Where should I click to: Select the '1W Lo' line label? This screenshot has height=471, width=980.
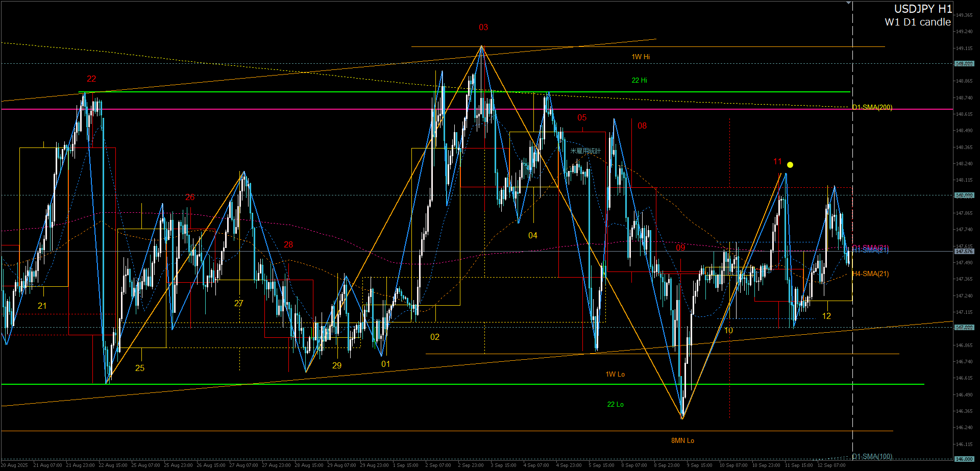[615, 374]
